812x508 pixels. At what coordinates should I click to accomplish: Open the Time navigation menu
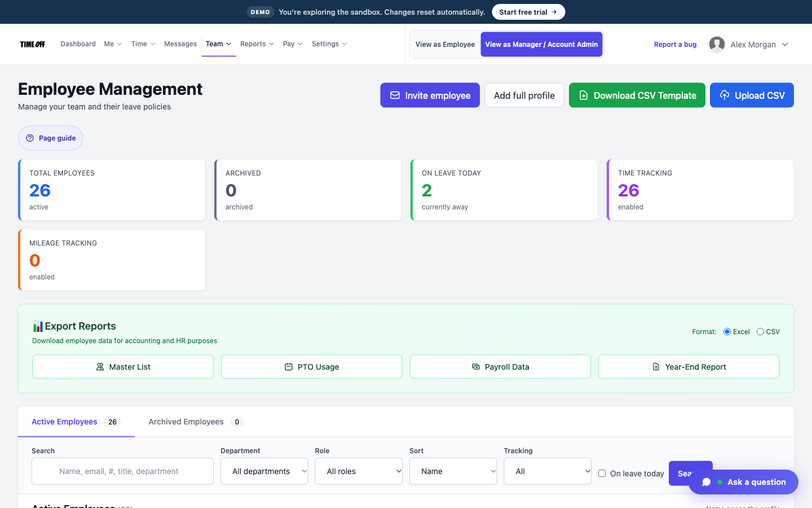pyautogui.click(x=143, y=44)
